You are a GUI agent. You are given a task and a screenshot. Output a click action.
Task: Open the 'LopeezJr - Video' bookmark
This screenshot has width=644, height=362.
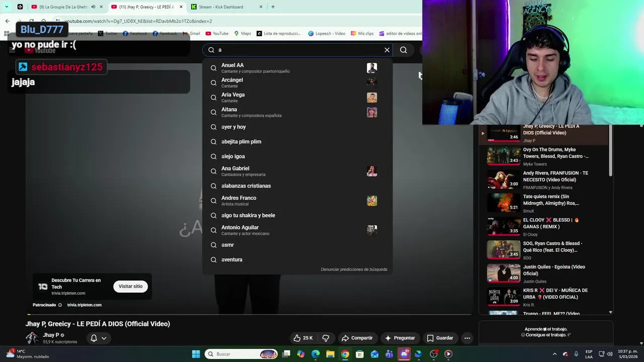point(326,34)
